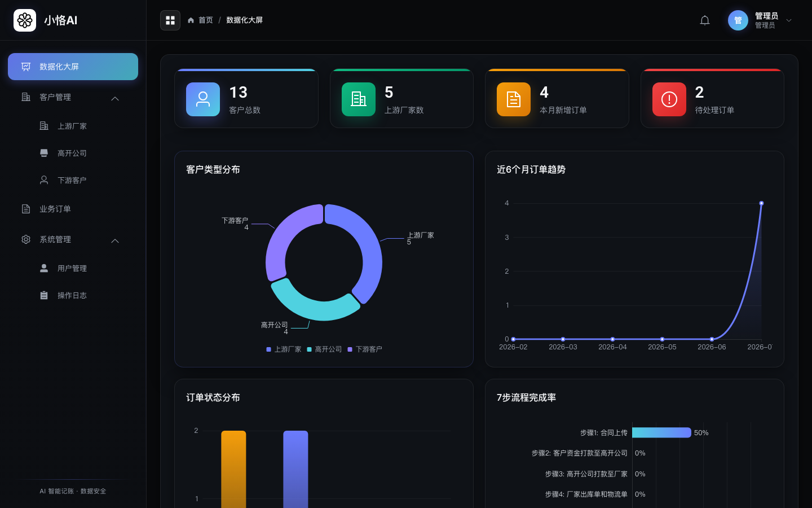
Task: Click the 下游客户 person icon in the sidebar
Action: tap(44, 180)
